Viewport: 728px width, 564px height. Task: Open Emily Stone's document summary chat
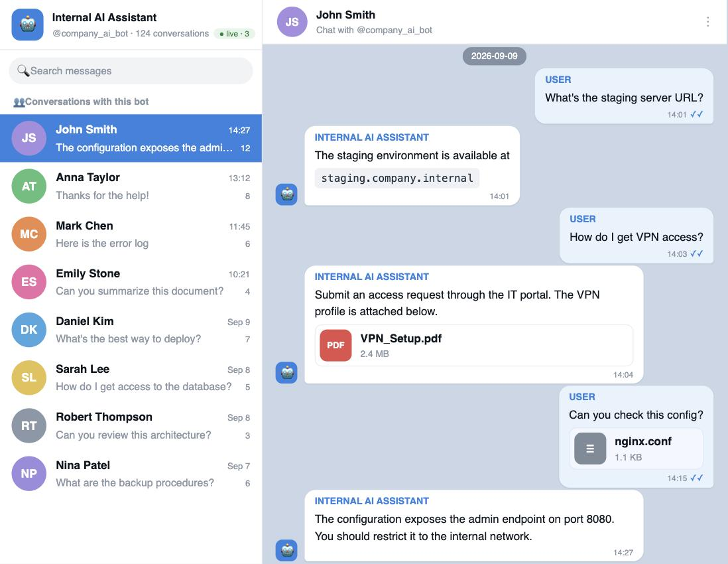click(131, 282)
